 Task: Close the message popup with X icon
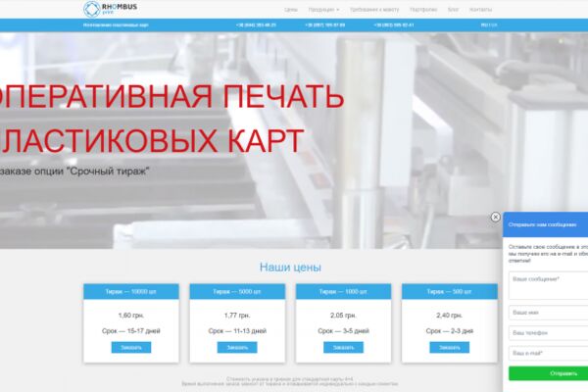(495, 217)
